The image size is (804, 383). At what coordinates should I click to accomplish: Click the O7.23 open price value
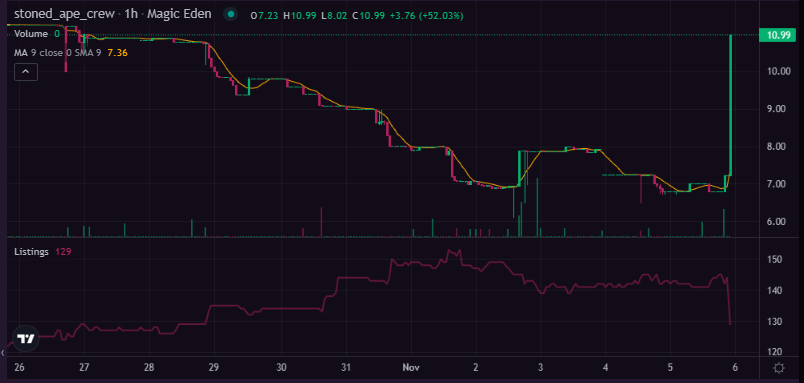click(x=265, y=16)
